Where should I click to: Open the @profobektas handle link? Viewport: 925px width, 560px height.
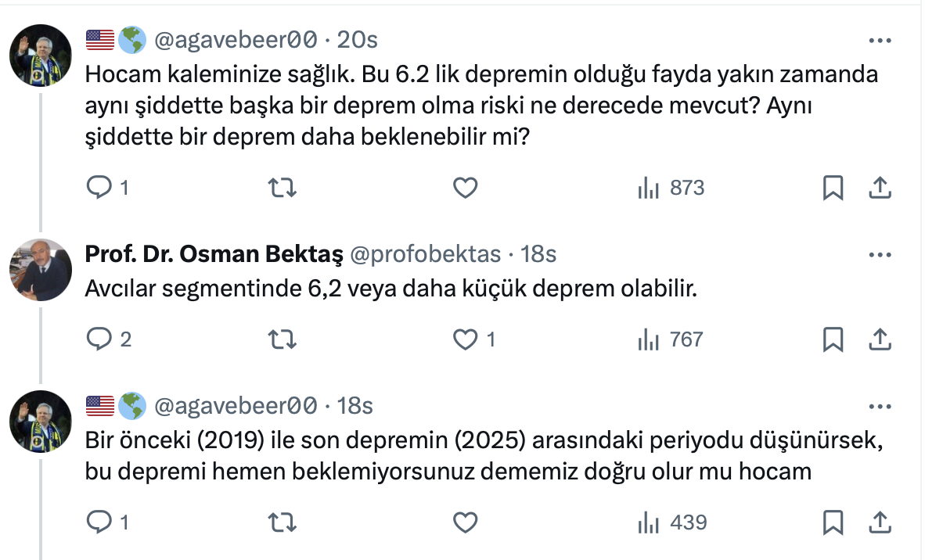tap(424, 254)
